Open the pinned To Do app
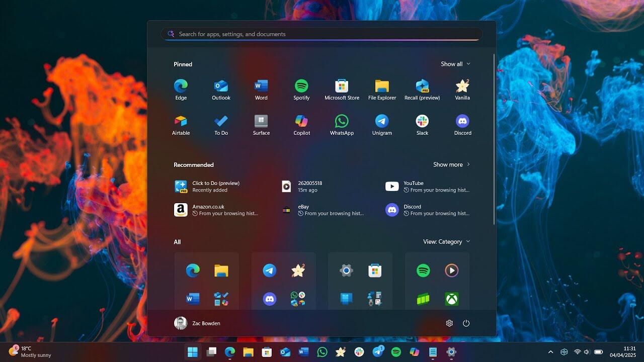The height and width of the screenshot is (362, 644). pyautogui.click(x=221, y=125)
